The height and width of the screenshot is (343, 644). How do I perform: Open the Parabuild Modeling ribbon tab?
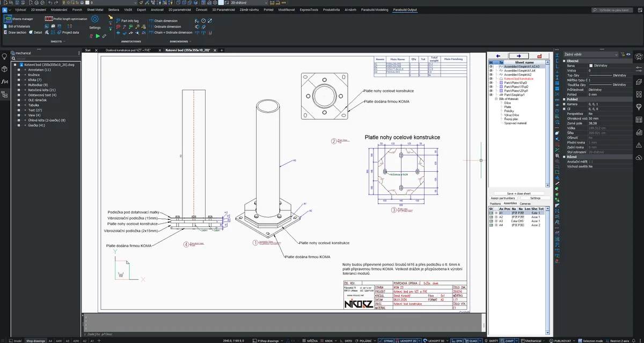375,10
